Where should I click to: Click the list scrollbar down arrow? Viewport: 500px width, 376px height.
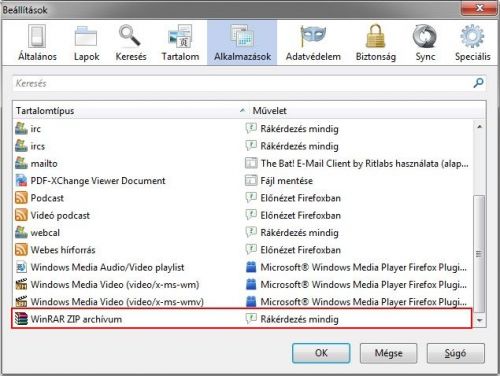click(x=479, y=320)
